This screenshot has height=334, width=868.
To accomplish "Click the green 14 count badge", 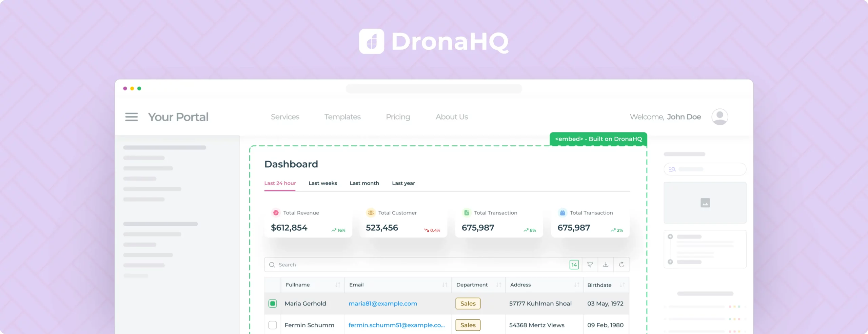I will point(574,265).
